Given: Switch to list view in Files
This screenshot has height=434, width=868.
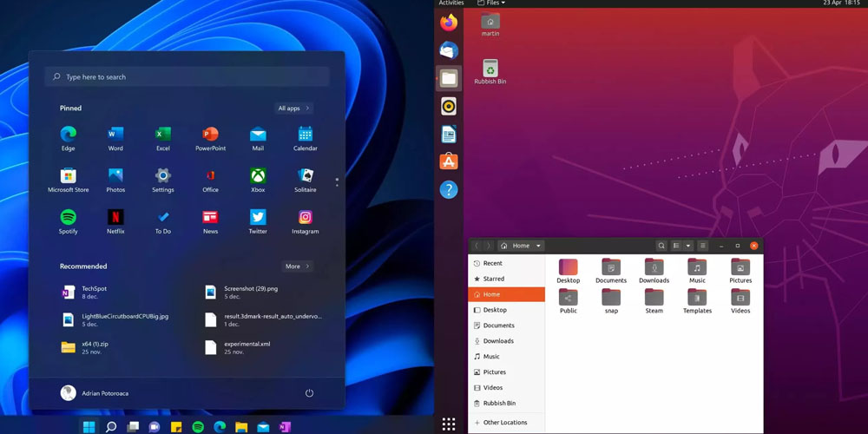Looking at the screenshot, I should 676,246.
